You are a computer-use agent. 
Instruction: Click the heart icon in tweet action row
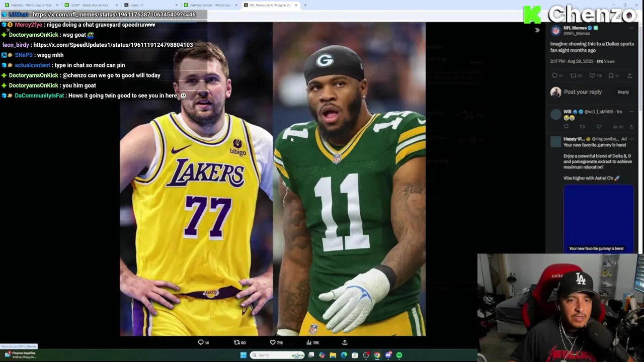coord(592,75)
